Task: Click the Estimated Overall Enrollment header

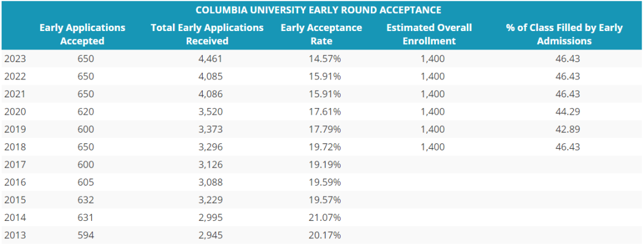Action: pyautogui.click(x=429, y=34)
